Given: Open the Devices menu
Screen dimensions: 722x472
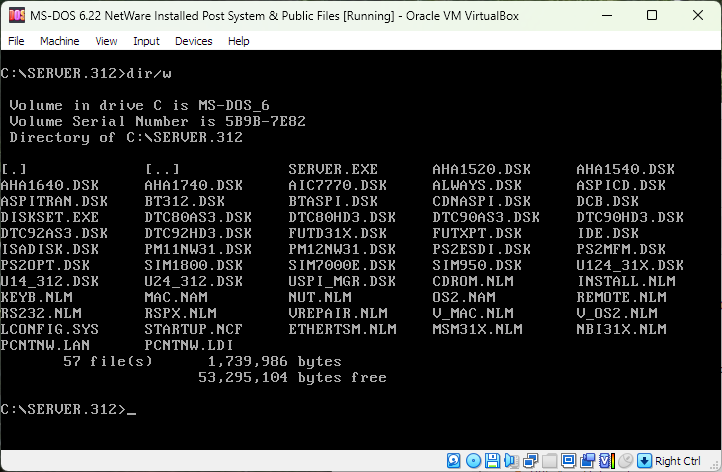Looking at the screenshot, I should pos(193,41).
